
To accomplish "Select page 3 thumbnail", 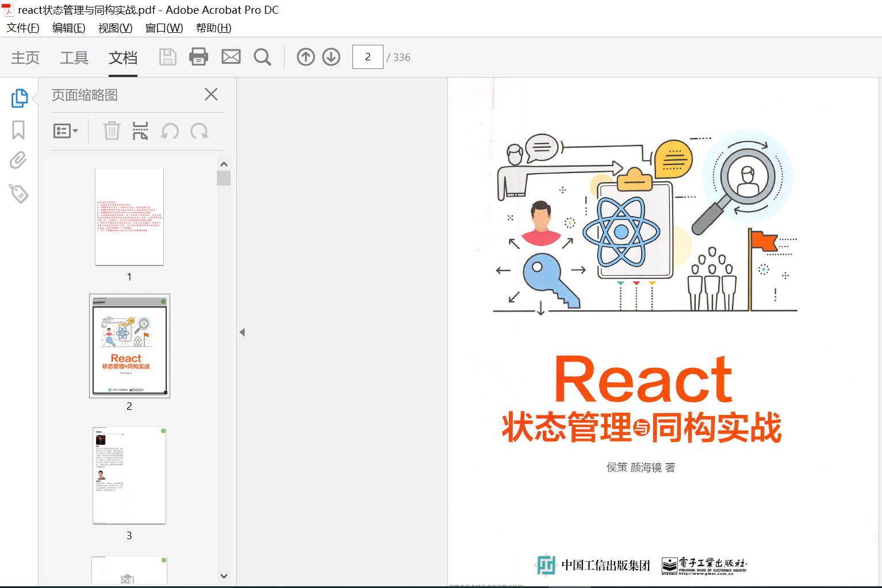I will click(129, 475).
